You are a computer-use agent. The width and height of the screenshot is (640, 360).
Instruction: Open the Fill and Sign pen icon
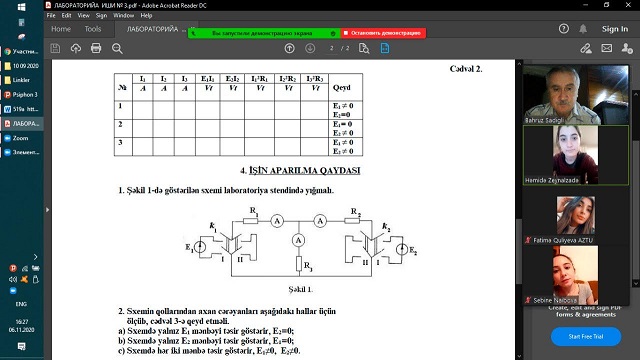[x=586, y=48]
